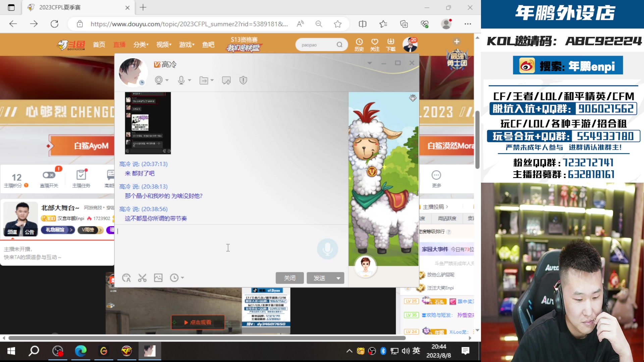The height and width of the screenshot is (362, 644).
Task: Start a voice call in the QQ chat
Action: pyautogui.click(x=181, y=80)
